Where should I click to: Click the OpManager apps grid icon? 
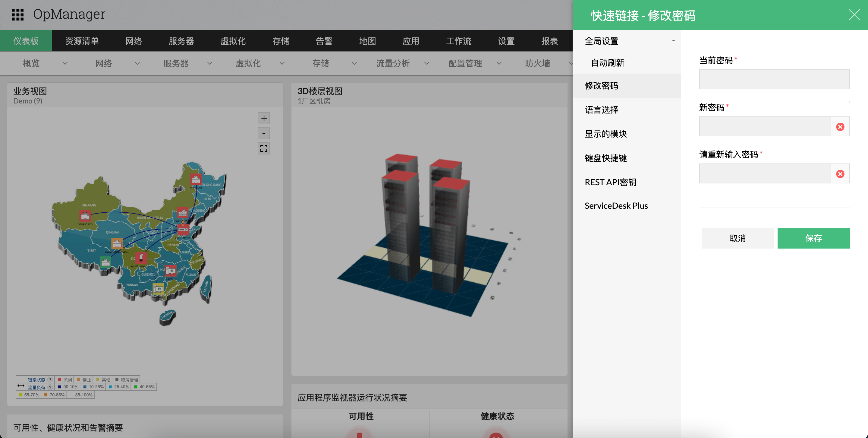(x=18, y=14)
